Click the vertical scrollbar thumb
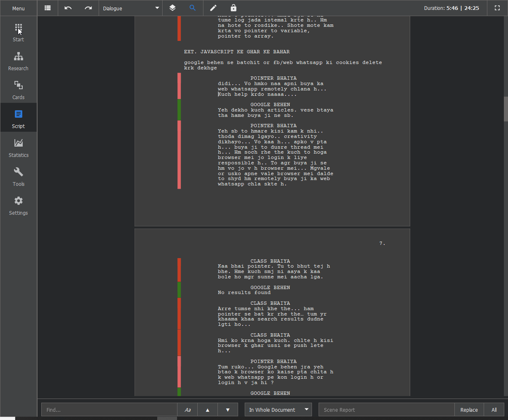Viewport: 508px width, 420px height. 506,109
